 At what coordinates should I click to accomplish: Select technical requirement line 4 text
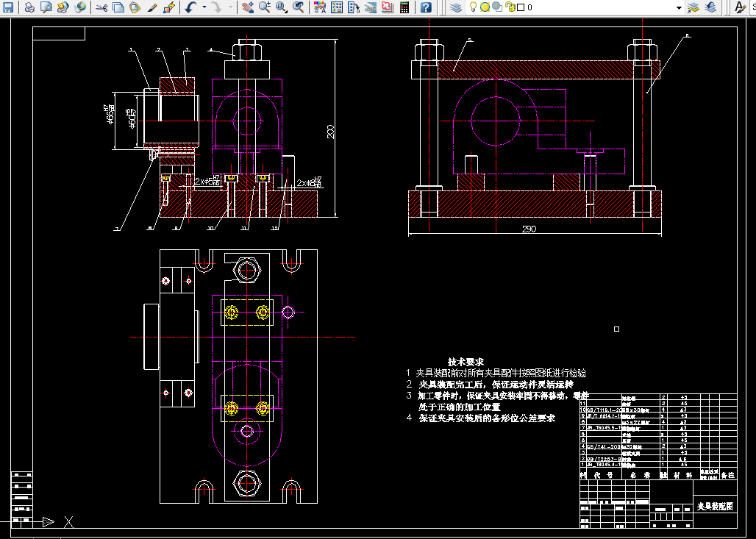tap(481, 418)
